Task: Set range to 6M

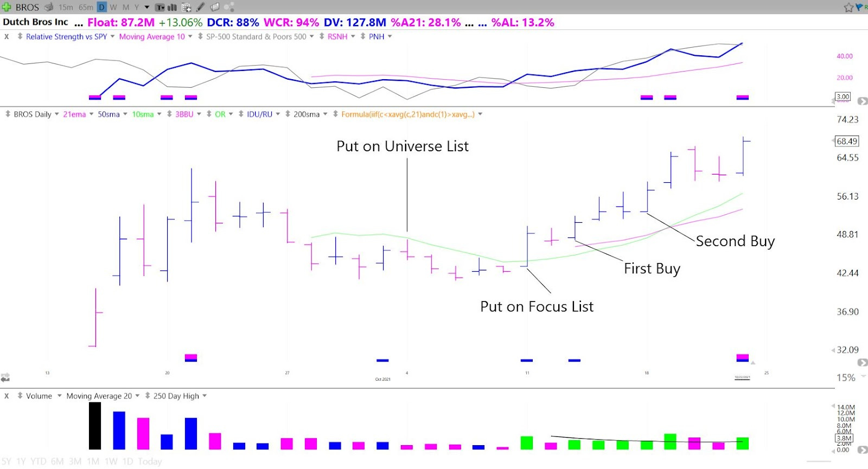Action: 58,461
